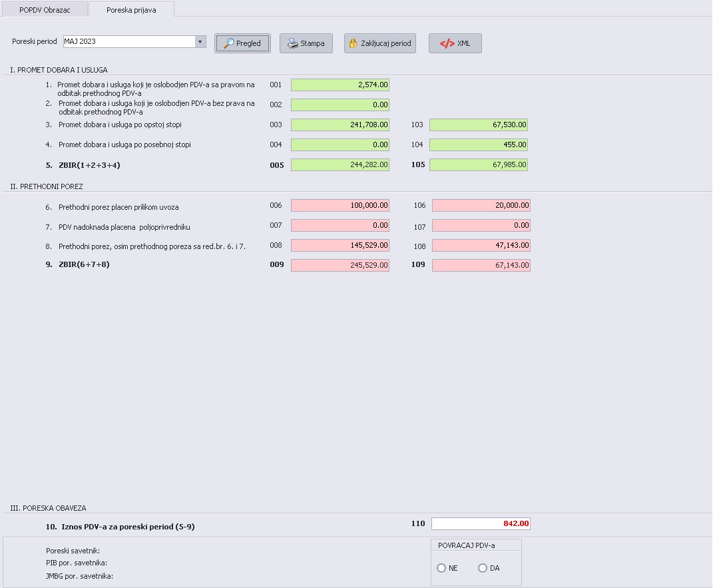Click field 107 with value 0.00
Viewport: 713px width, 588px height.
(x=481, y=225)
